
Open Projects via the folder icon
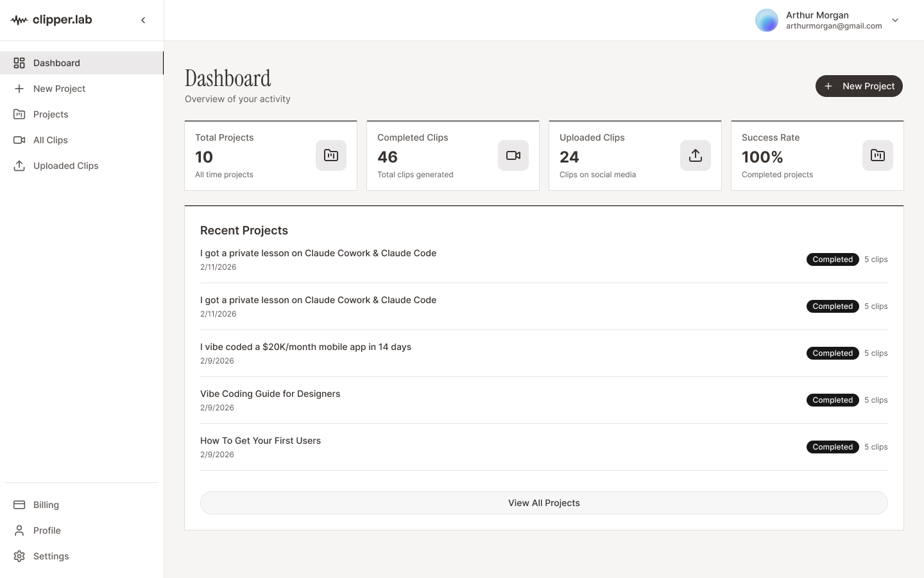tap(19, 114)
